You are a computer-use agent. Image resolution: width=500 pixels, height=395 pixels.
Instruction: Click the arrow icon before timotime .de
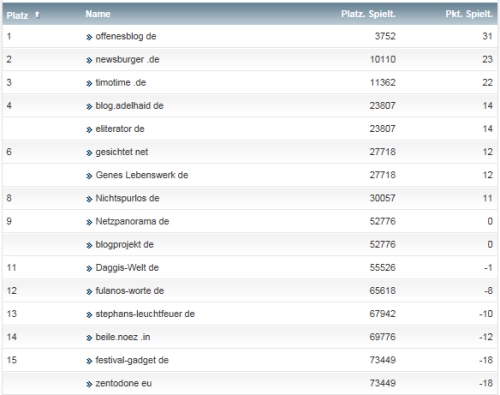pos(89,83)
